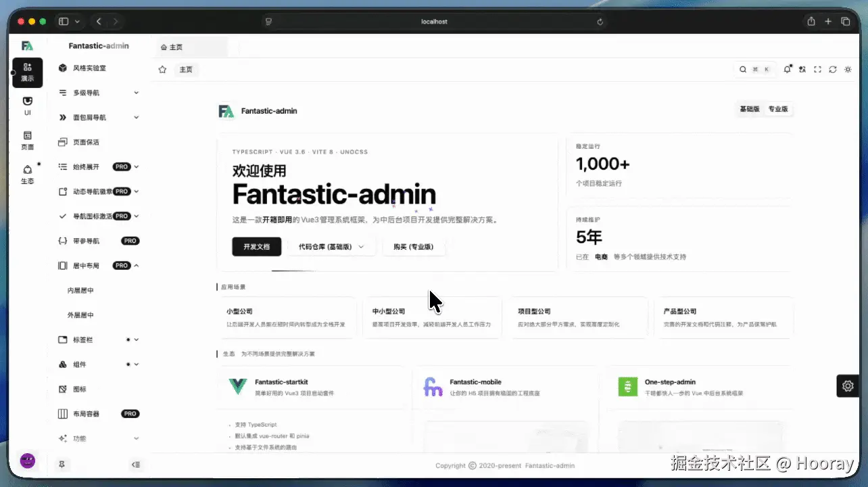Open the notifications bell
This screenshot has height=487, width=868.
(x=788, y=70)
